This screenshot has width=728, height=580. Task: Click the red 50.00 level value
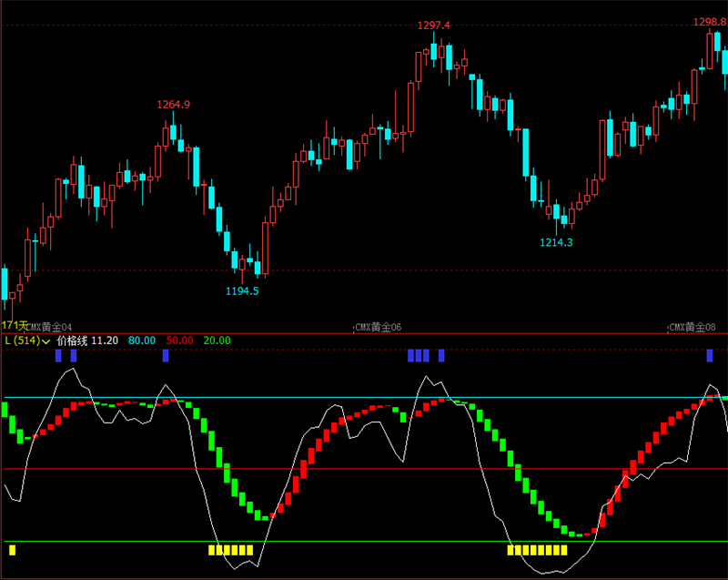pos(179,341)
